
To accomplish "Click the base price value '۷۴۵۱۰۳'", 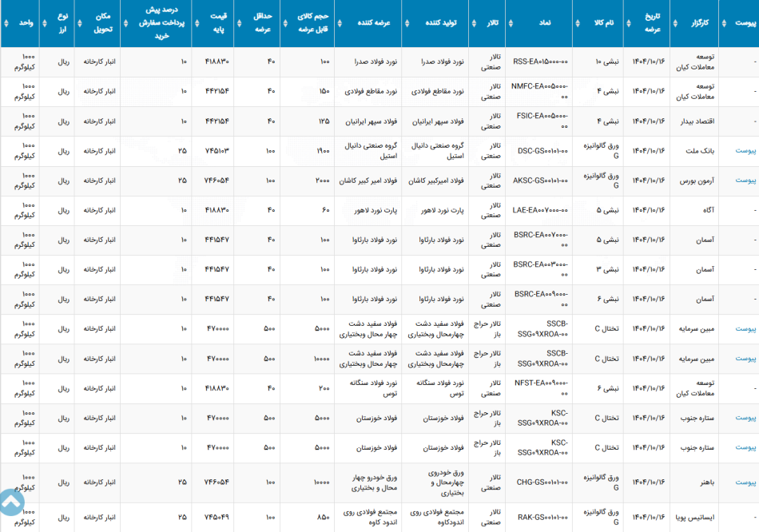I will coord(217,151).
